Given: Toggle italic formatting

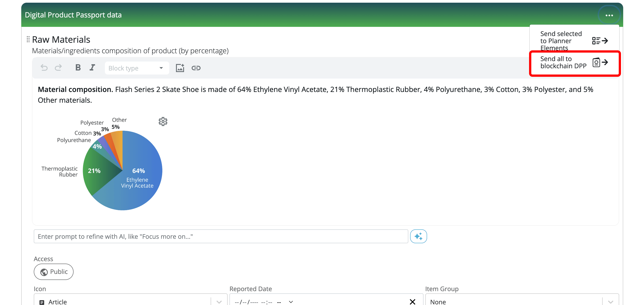Looking at the screenshot, I should pyautogui.click(x=92, y=68).
